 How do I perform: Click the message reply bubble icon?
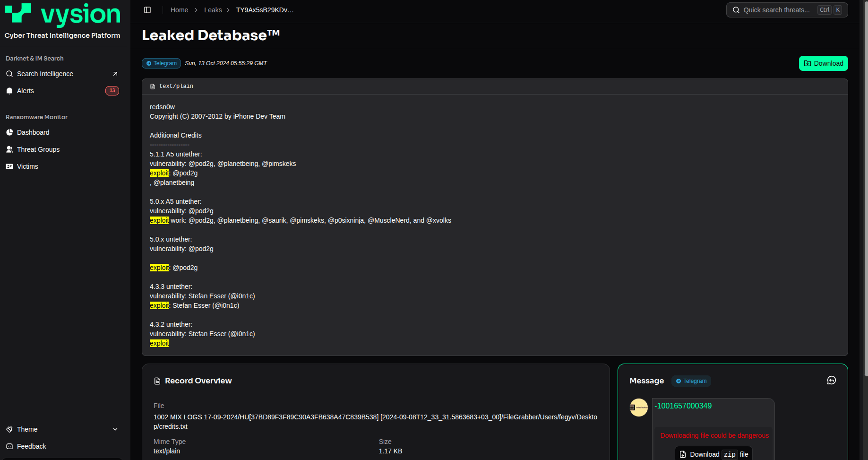click(832, 381)
